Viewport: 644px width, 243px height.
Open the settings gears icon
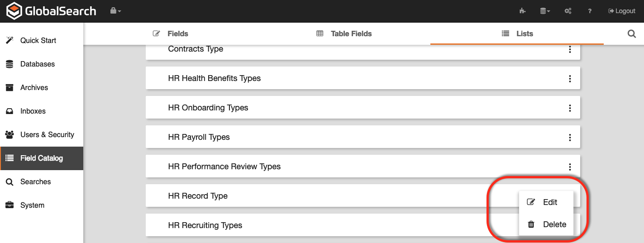(568, 11)
